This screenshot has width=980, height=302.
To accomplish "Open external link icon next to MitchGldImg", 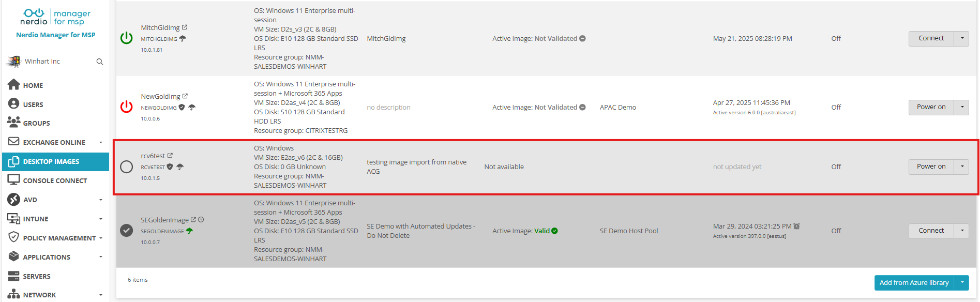I will [x=185, y=27].
